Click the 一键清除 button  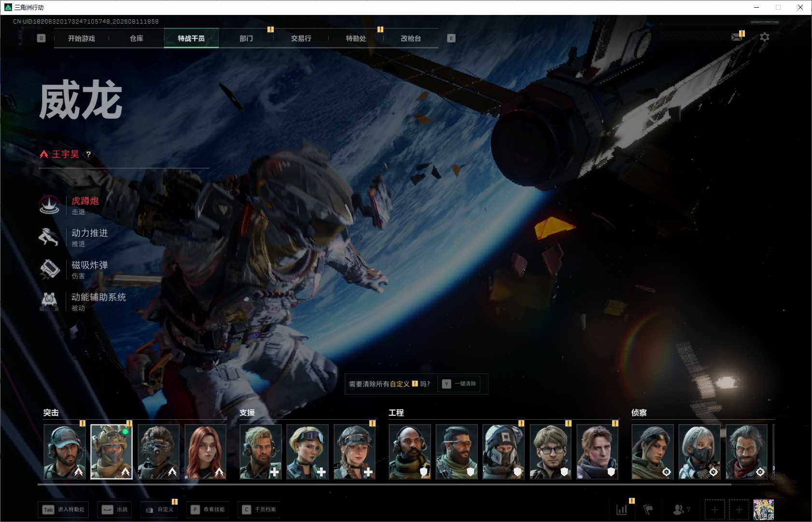[459, 384]
